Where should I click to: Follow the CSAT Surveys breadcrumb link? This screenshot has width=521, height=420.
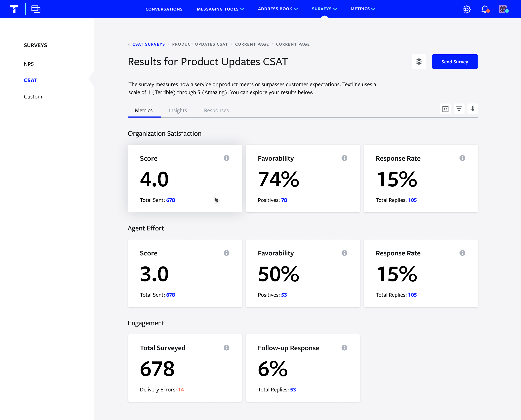point(148,44)
